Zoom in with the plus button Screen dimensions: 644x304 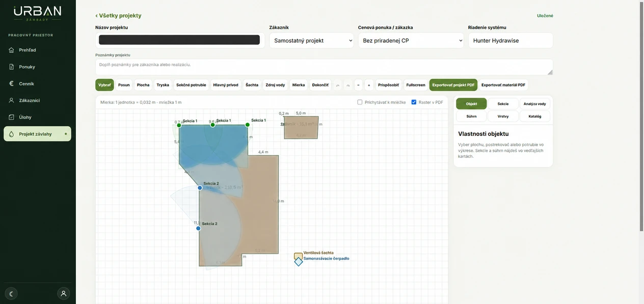[x=369, y=85]
